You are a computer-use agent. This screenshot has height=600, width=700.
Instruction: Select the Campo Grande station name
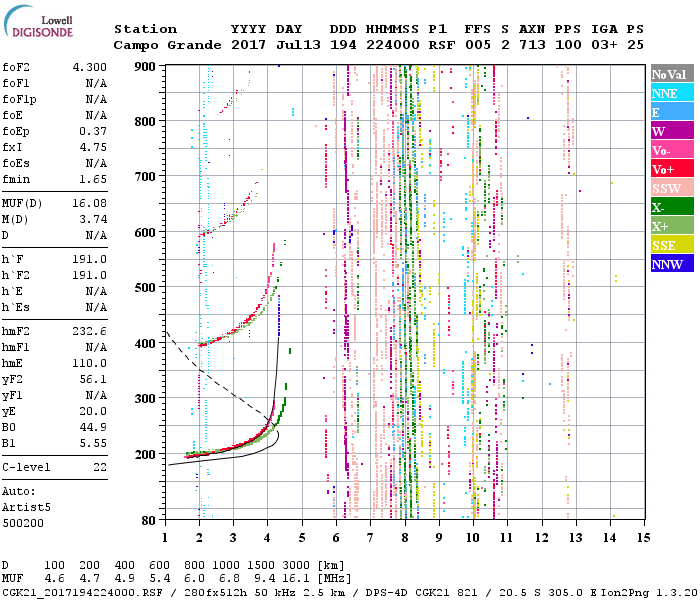coord(159,45)
